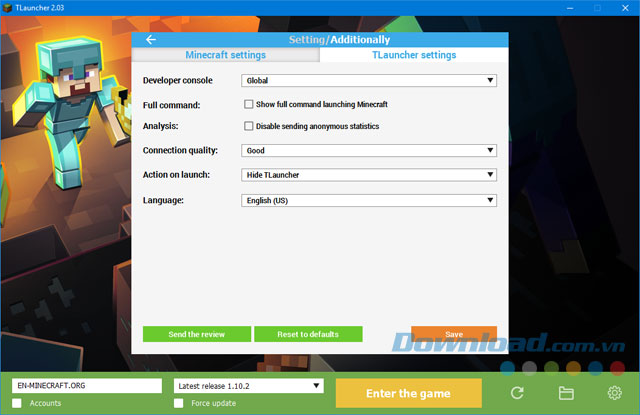Check Disable sending anonymous statistics
Viewport: 640px width, 415px height.
pos(249,126)
